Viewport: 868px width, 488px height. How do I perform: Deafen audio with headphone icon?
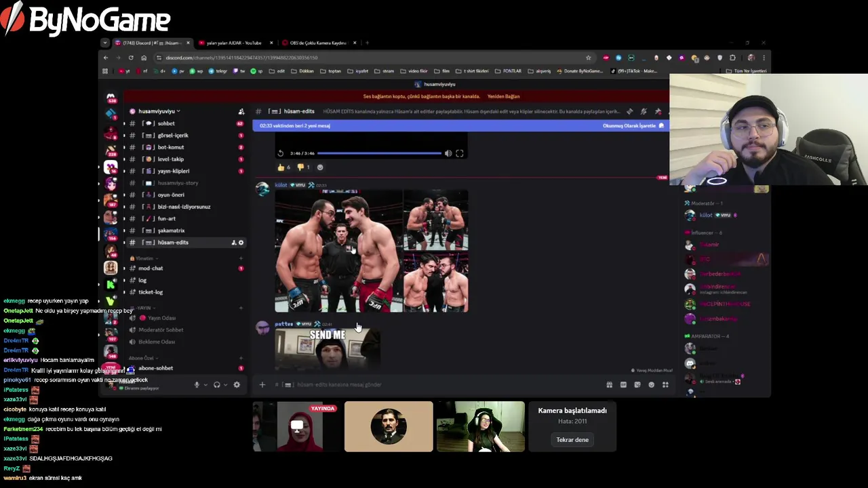point(217,385)
